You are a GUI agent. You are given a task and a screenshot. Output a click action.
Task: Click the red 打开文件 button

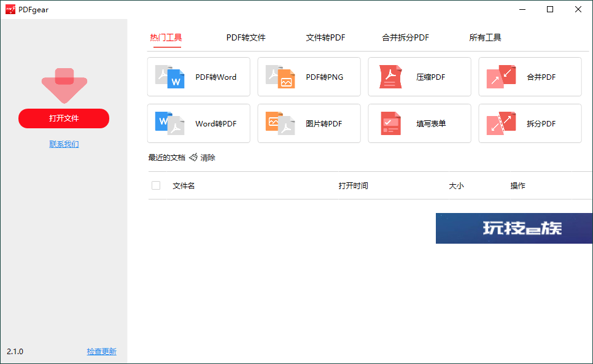pos(64,118)
